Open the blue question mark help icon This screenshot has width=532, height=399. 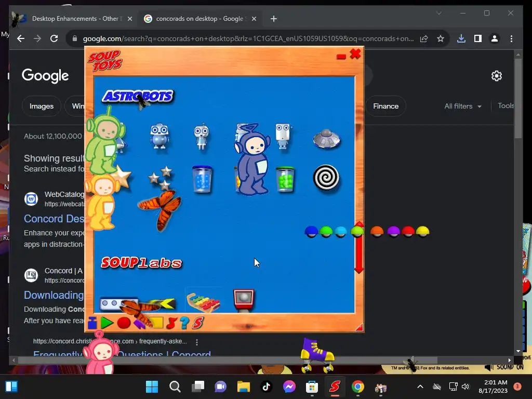184,323
